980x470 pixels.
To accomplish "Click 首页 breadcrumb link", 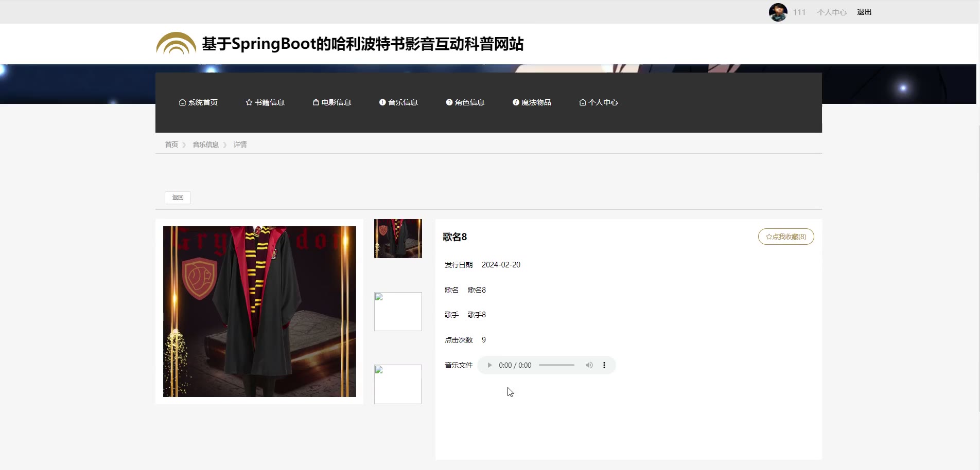I will [x=171, y=144].
